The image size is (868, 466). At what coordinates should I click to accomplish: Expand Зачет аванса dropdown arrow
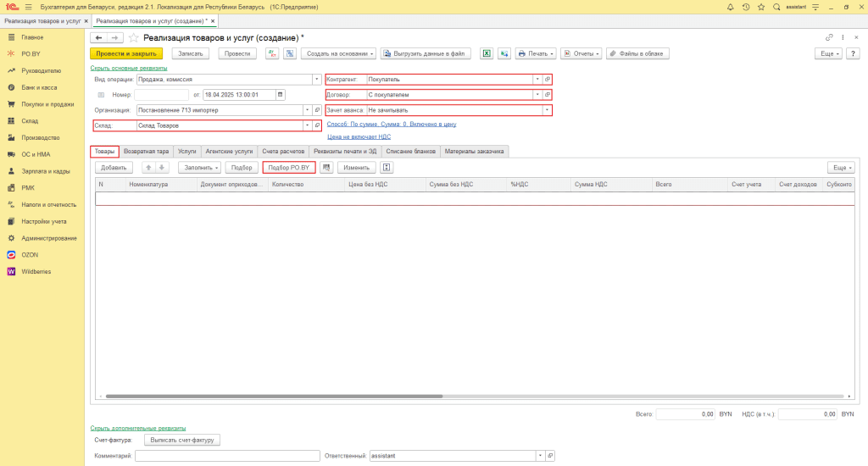point(547,110)
